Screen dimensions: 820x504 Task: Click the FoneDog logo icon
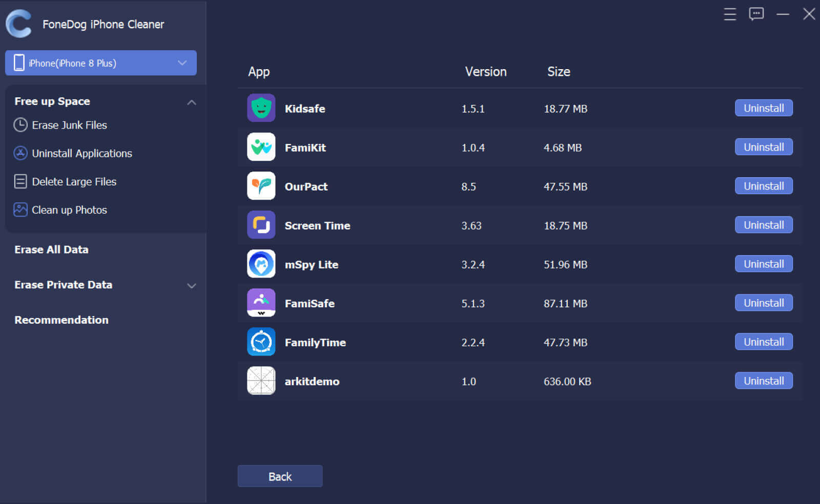point(18,24)
